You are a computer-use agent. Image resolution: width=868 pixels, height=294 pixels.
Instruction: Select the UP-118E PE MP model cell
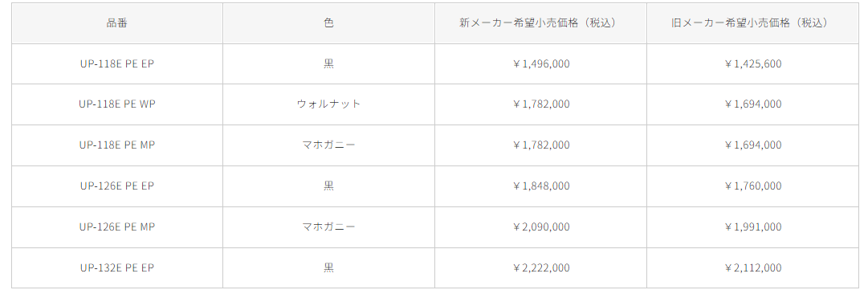[x=117, y=145]
